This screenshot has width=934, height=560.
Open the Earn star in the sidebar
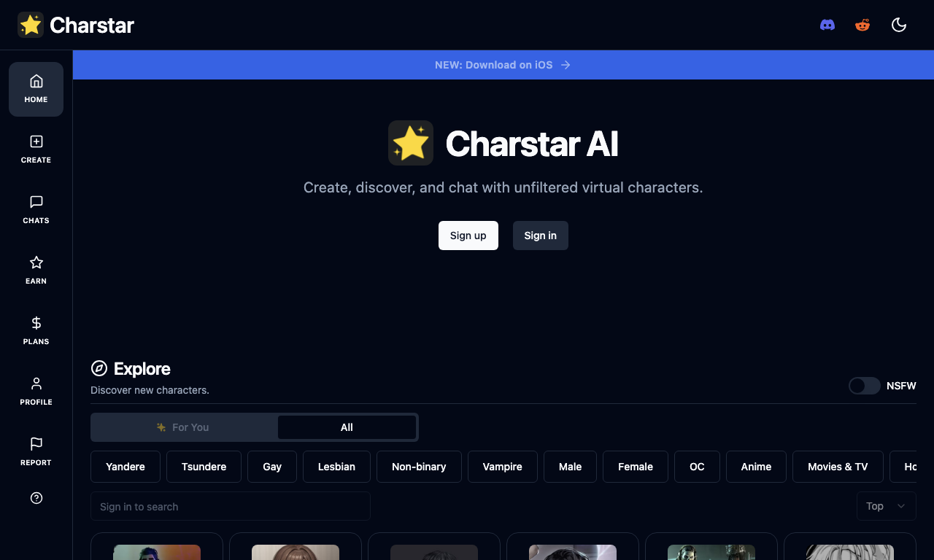[36, 271]
